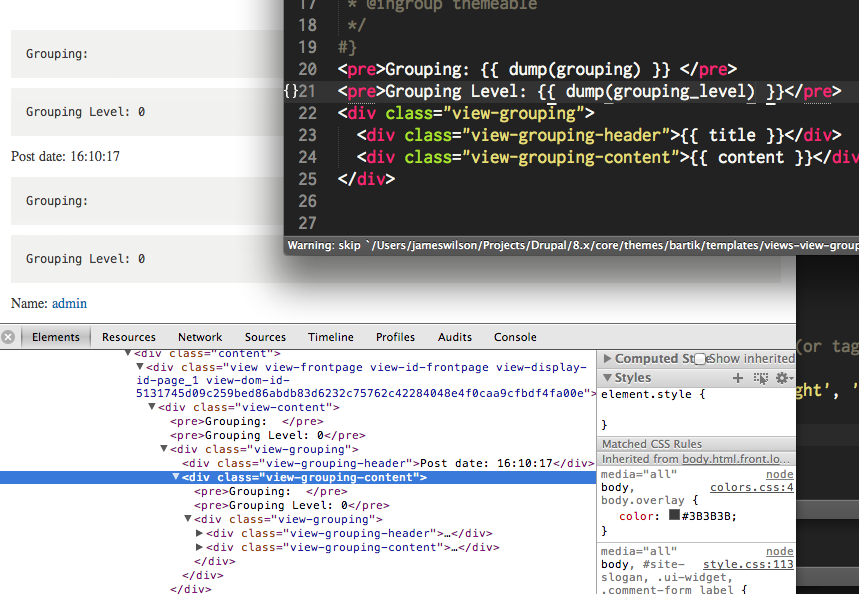
Task: Collapse the view-frontpage div node
Action: [140, 367]
